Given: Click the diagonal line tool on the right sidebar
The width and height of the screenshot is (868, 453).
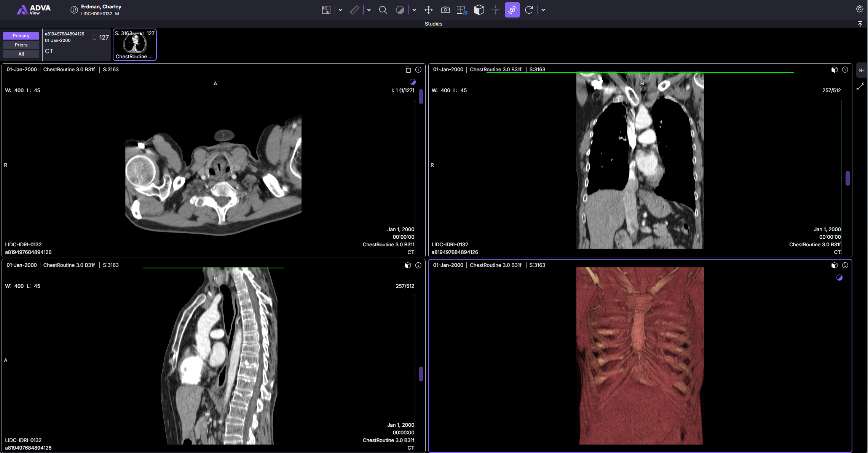Looking at the screenshot, I should click(860, 87).
